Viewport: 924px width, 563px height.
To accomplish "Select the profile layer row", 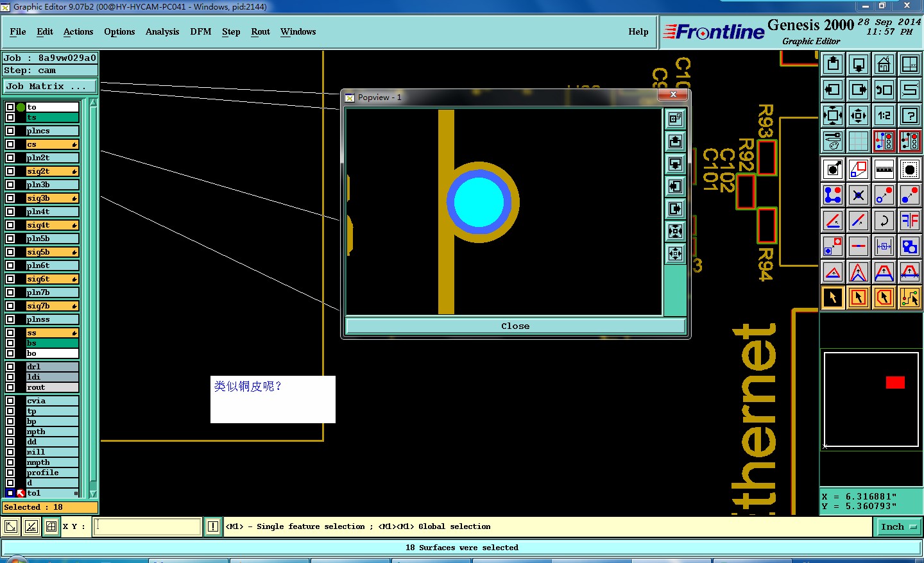I will coord(52,473).
